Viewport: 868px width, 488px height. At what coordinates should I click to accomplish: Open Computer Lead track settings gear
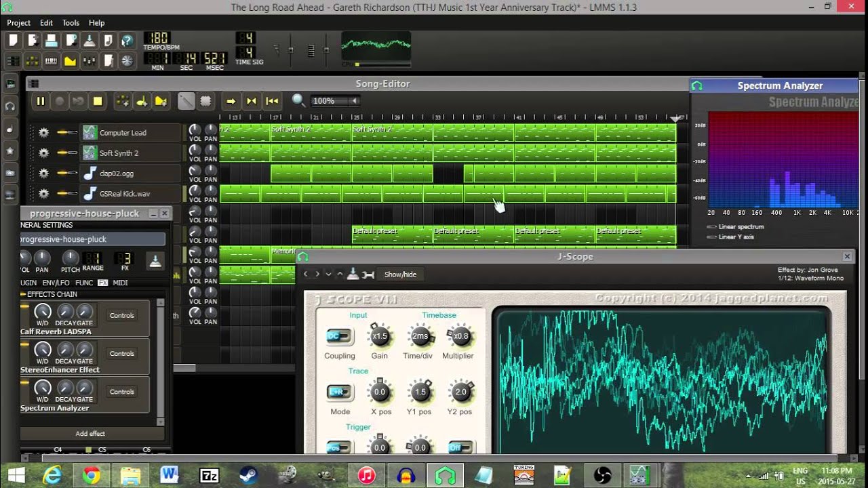[x=43, y=133]
